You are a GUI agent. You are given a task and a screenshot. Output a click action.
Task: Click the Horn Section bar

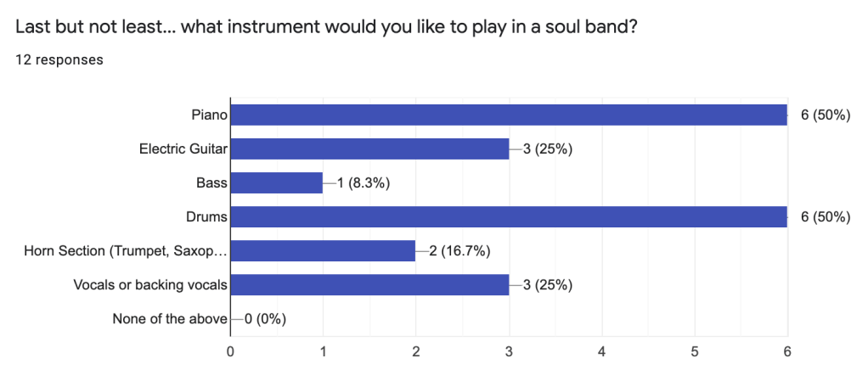pos(323,251)
